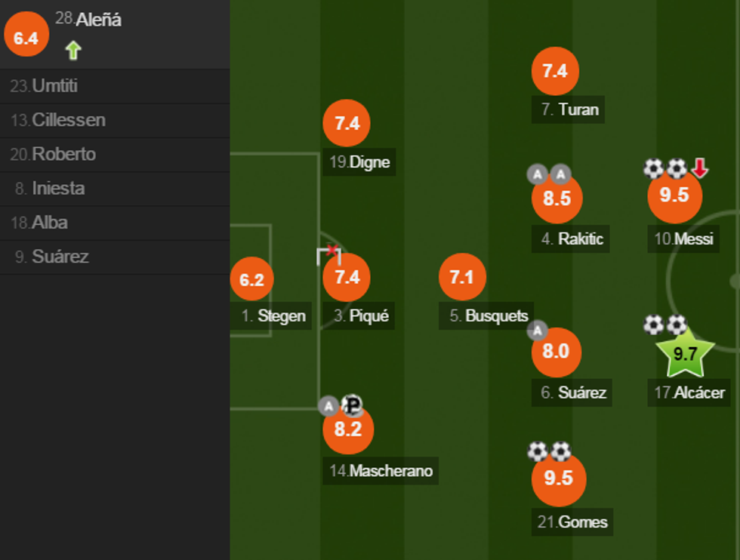Click the assist icon above Suárez's 8.0 rating
740x560 pixels.
click(x=537, y=330)
